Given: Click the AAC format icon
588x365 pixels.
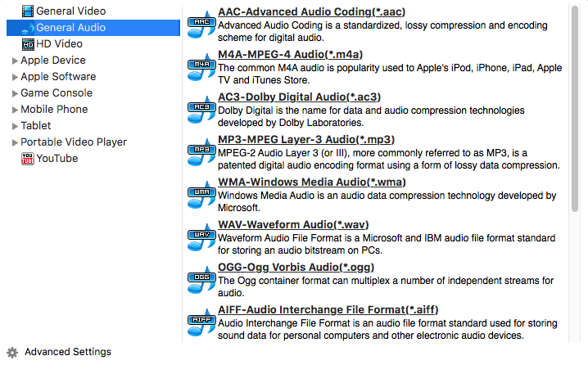Looking at the screenshot, I should [x=200, y=26].
